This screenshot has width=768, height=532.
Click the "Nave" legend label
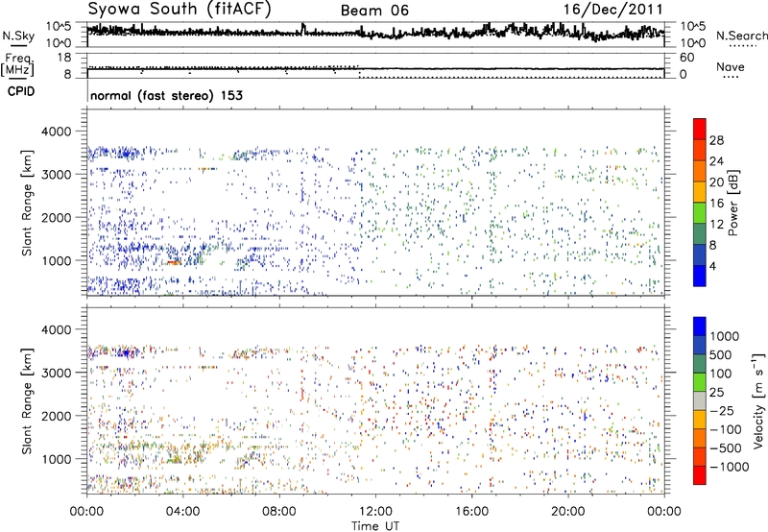point(731,66)
